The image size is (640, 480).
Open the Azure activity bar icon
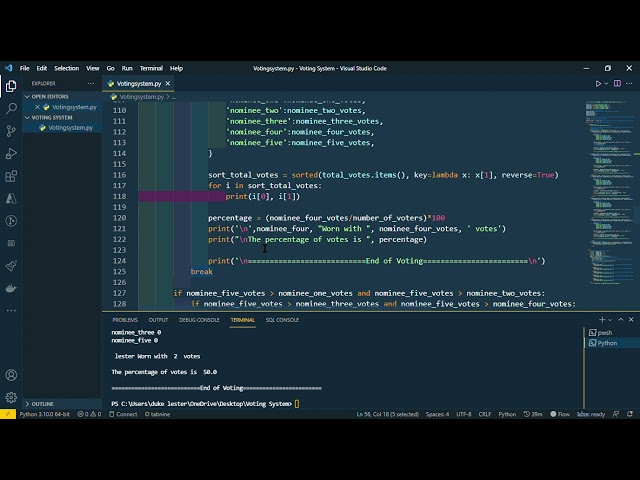point(11,198)
